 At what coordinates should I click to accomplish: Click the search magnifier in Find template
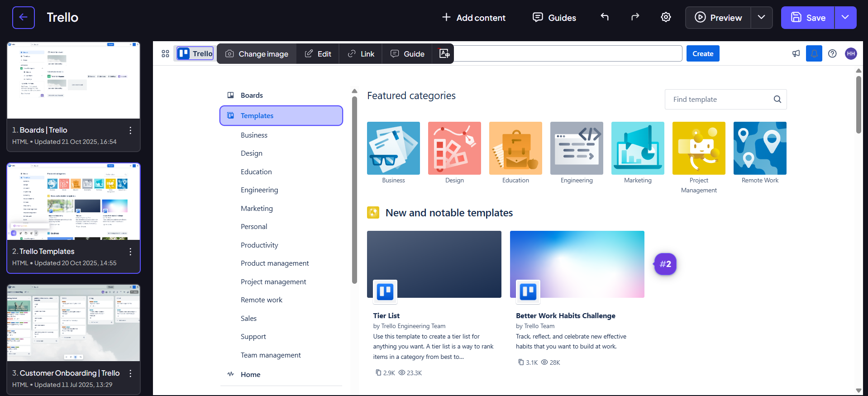(777, 99)
